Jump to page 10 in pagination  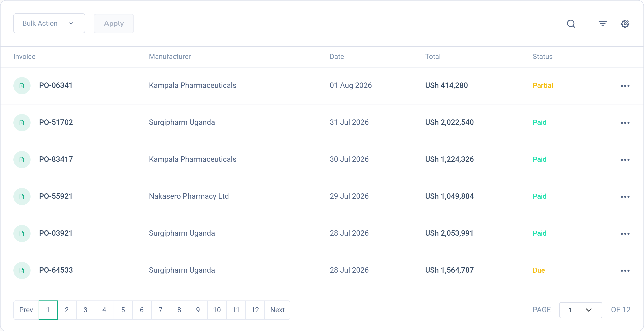(x=217, y=310)
